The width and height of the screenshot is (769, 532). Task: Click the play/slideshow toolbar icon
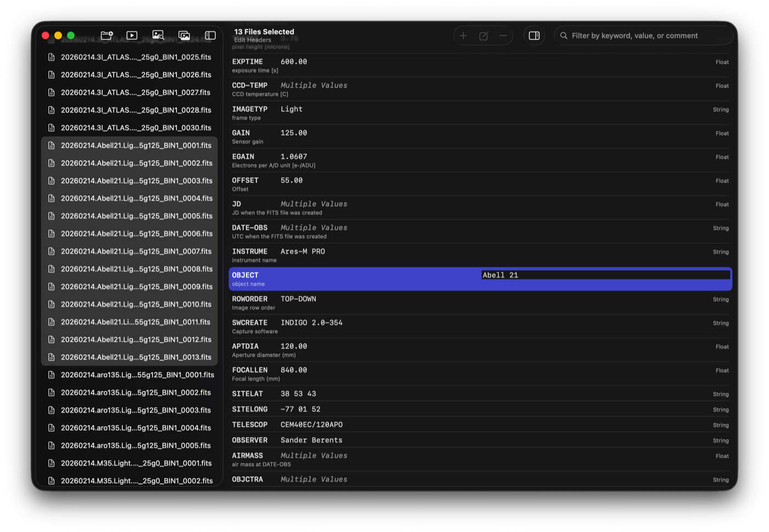(132, 35)
